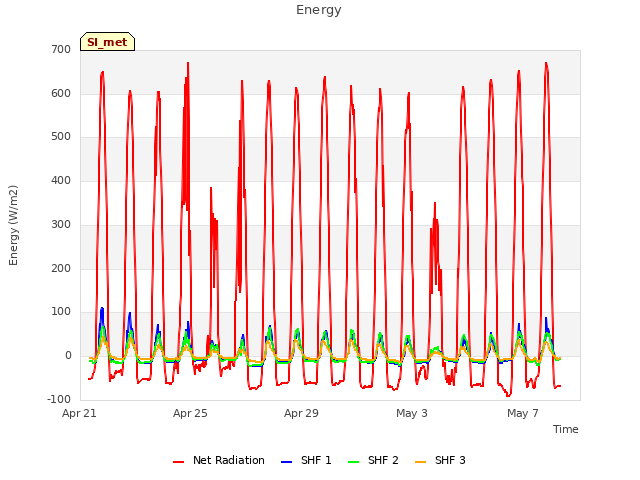Toggle the SHF 2 legend entry
This screenshot has width=640, height=480.
pyautogui.click(x=373, y=460)
